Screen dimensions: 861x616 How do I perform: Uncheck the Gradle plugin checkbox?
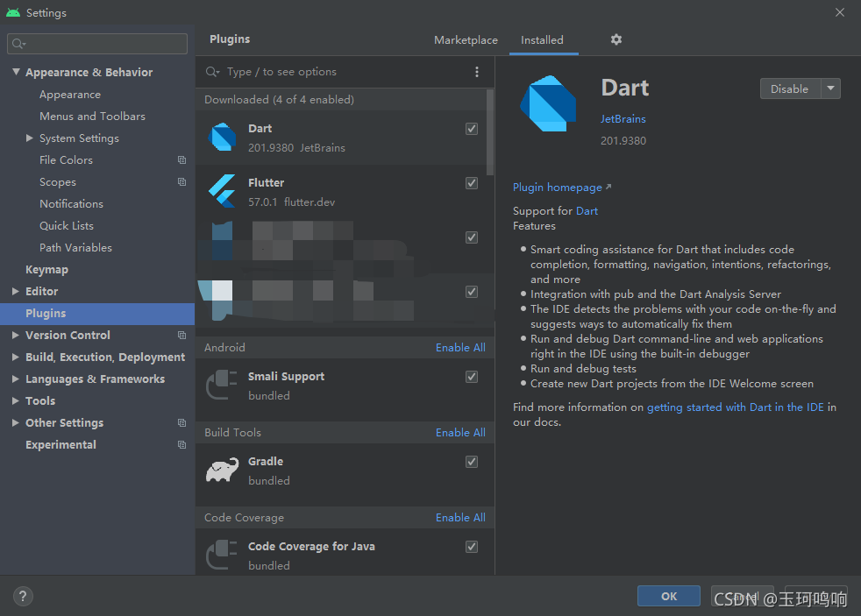[x=471, y=462]
